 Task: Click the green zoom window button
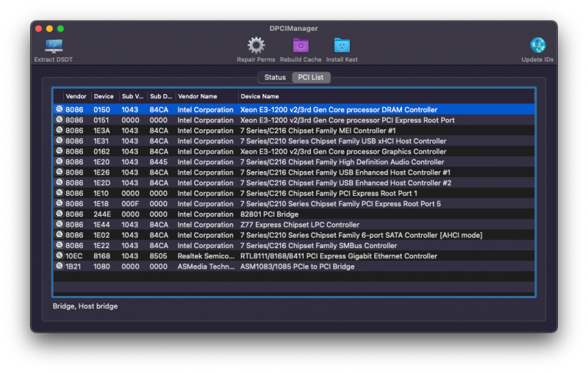coord(60,29)
